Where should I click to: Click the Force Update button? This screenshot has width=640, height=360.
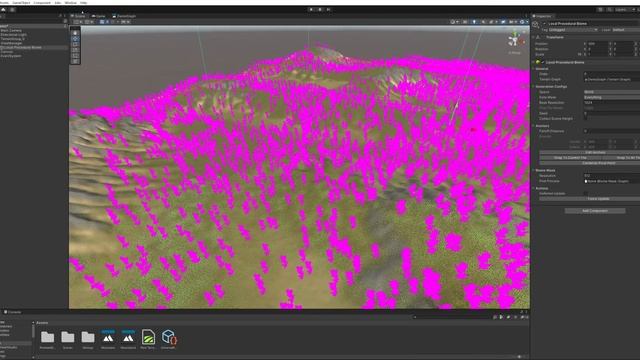coord(590,199)
